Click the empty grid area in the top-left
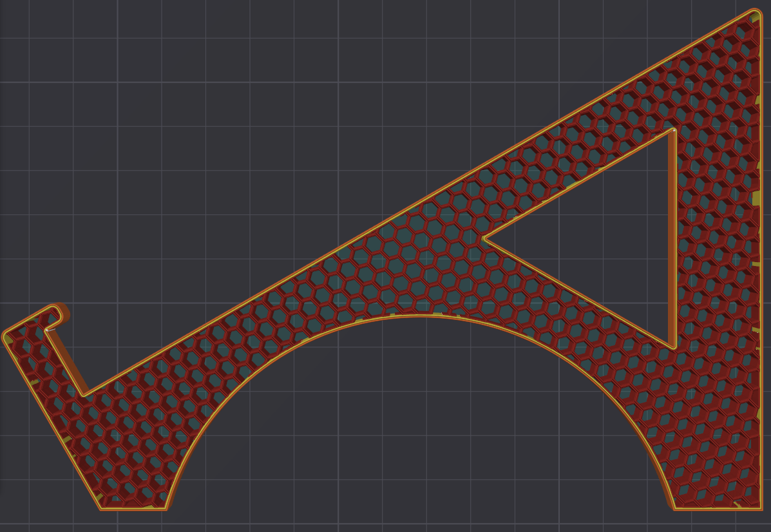 (161, 97)
